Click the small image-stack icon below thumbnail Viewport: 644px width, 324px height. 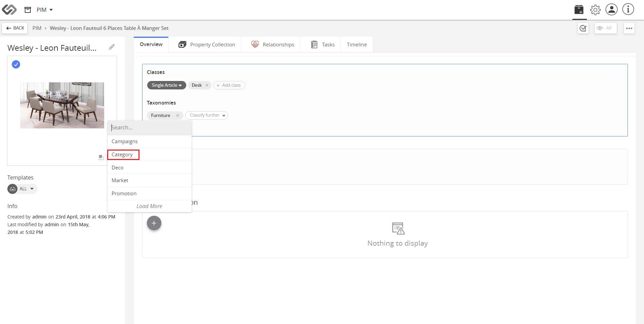[x=101, y=157]
